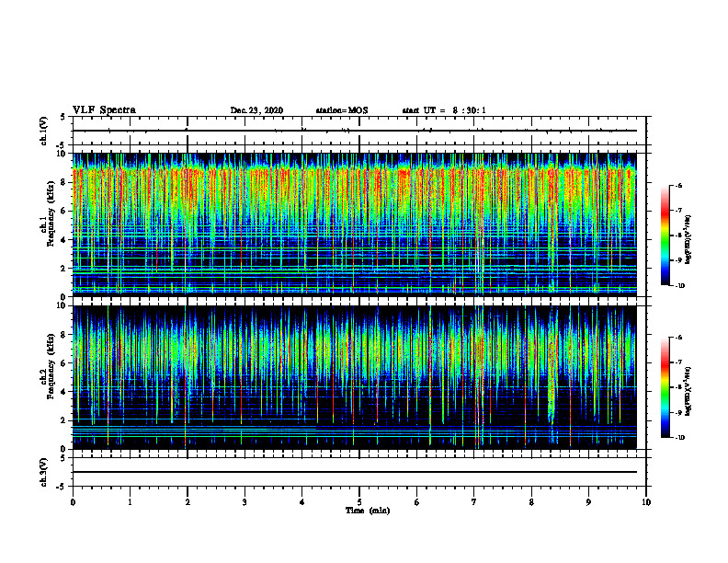Click the ch.1 colorbar log(PSD) units label
Screen dimensions: 728x563
688,240
